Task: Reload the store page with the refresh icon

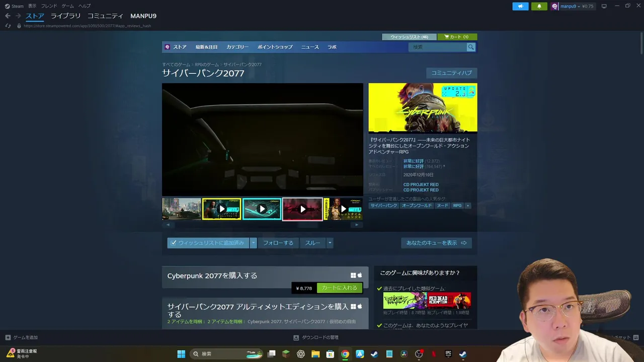Action: point(8,26)
